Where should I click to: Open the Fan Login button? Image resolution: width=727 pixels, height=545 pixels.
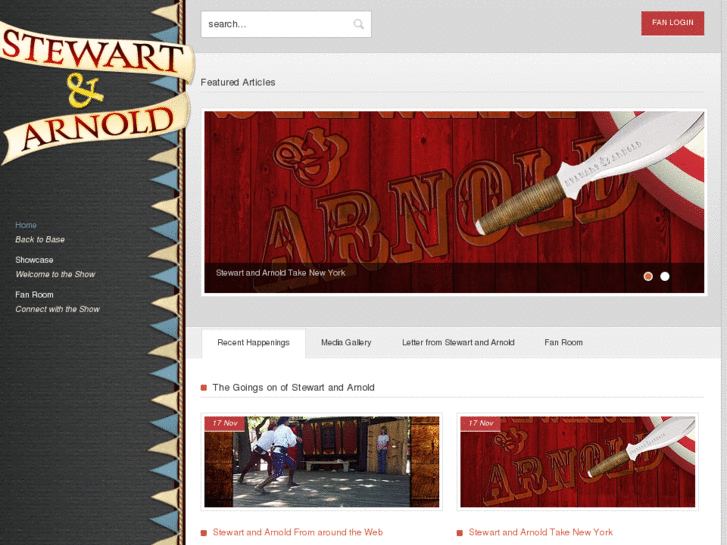click(x=672, y=23)
